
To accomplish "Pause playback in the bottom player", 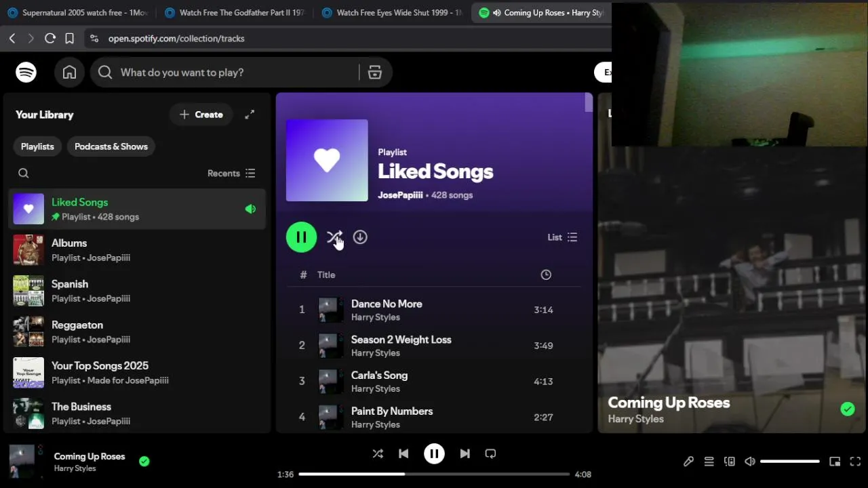I will (x=434, y=454).
